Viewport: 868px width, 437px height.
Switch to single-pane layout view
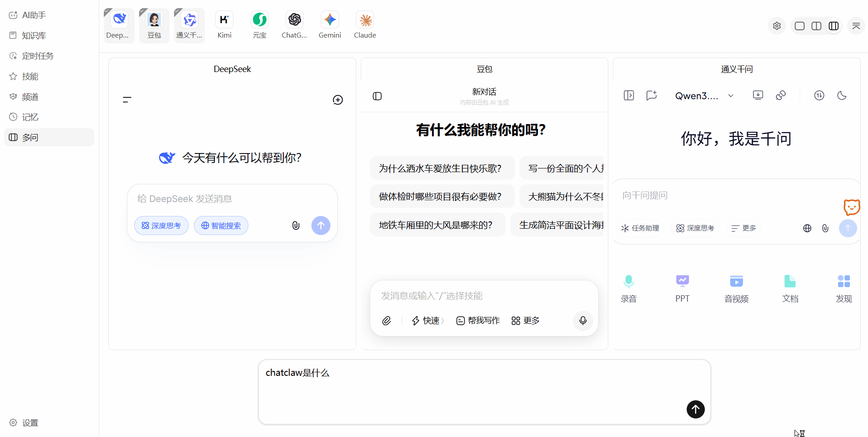pyautogui.click(x=799, y=26)
